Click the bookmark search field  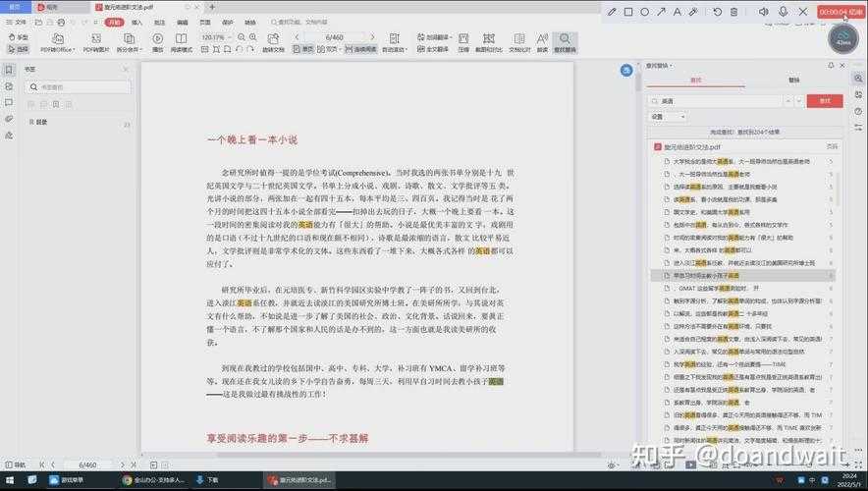tap(78, 87)
